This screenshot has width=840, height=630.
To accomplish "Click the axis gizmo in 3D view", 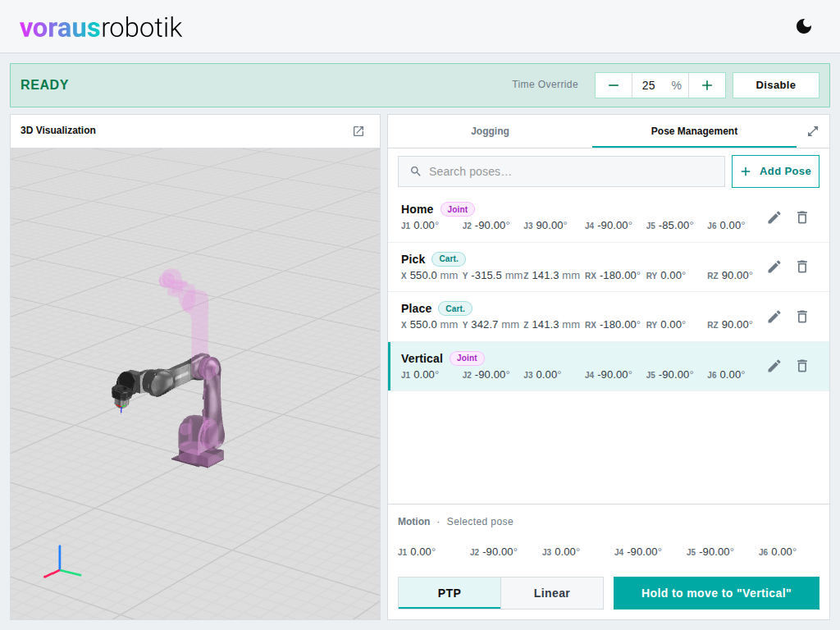I will coord(62,563).
